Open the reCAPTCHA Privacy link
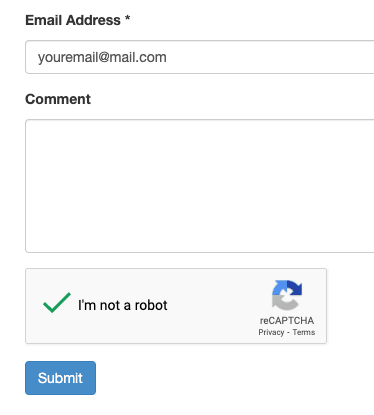Viewport: 374px width, 415px height. coord(271,332)
